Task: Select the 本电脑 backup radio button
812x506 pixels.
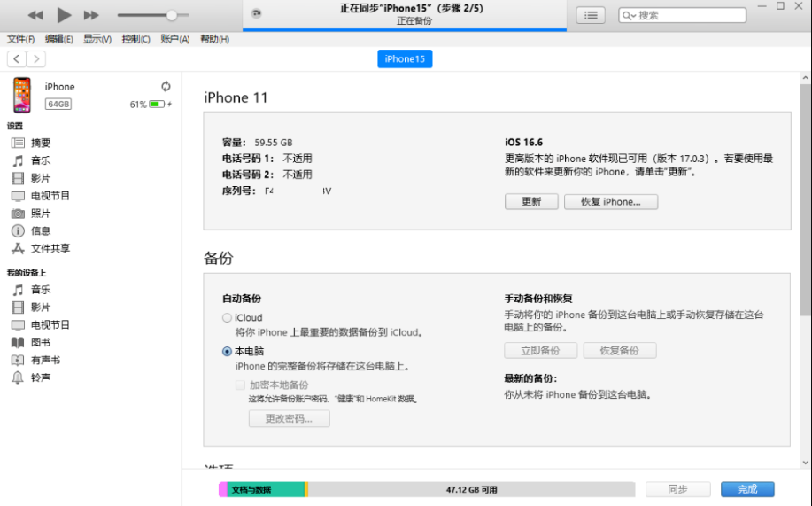Action: pyautogui.click(x=227, y=351)
